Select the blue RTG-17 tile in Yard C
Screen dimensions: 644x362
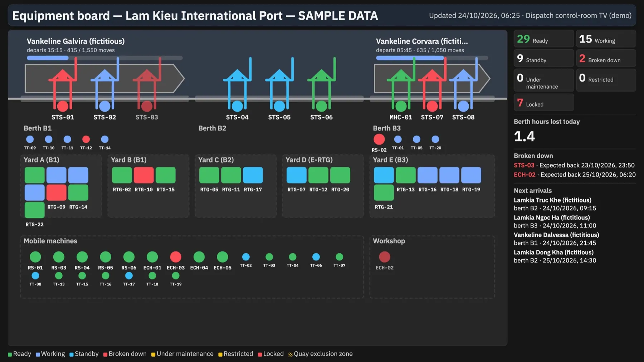coord(253,175)
